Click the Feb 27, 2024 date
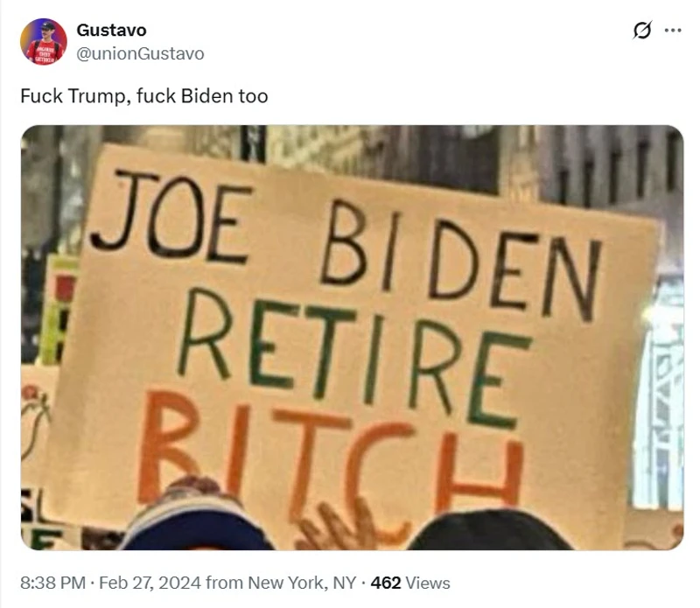 click(150, 583)
